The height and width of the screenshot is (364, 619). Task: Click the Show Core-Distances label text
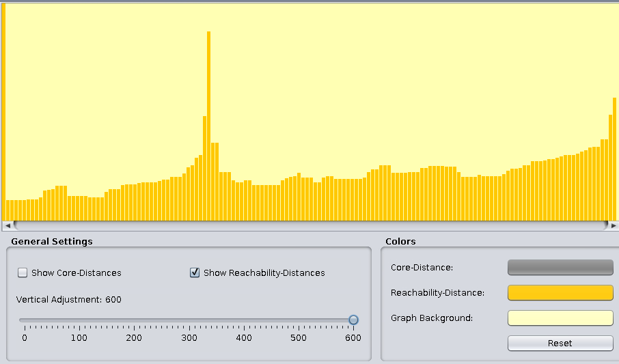76,273
